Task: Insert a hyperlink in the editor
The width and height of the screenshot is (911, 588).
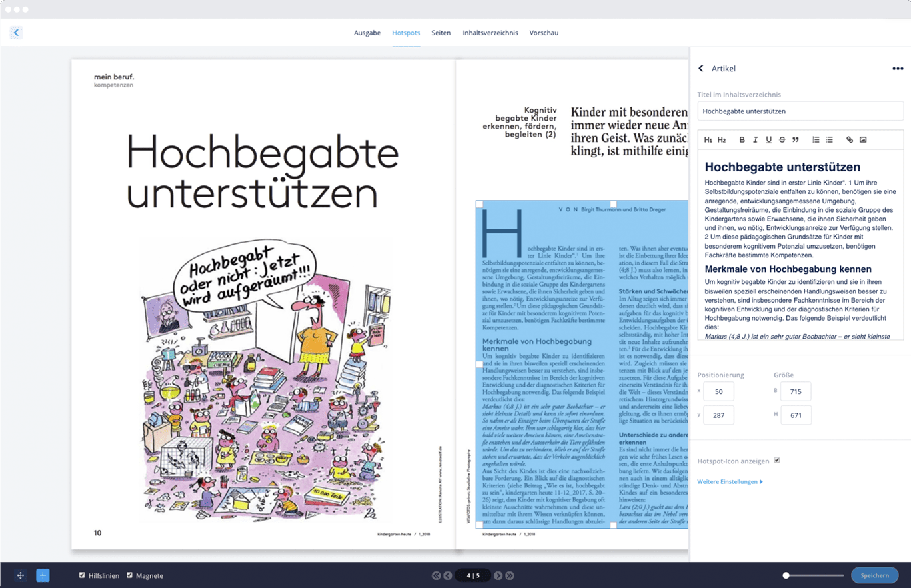Action: tap(850, 140)
